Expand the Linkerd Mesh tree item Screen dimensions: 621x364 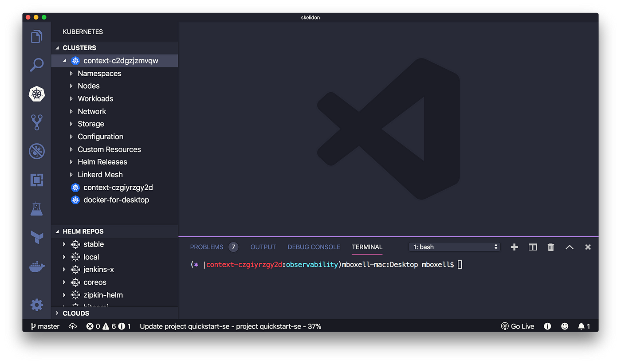click(x=71, y=175)
